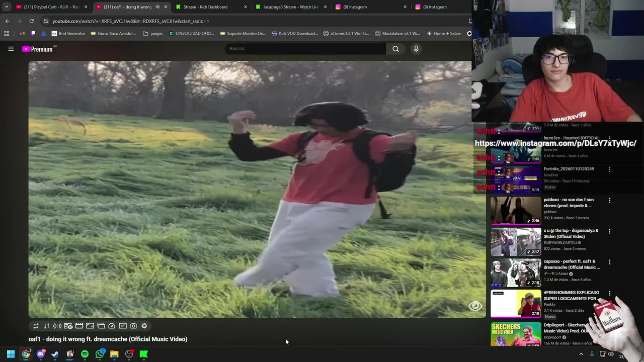Play capoxxo - perfect ft. oaf1 thumbnail
The height and width of the screenshot is (362, 644).
[x=516, y=272]
